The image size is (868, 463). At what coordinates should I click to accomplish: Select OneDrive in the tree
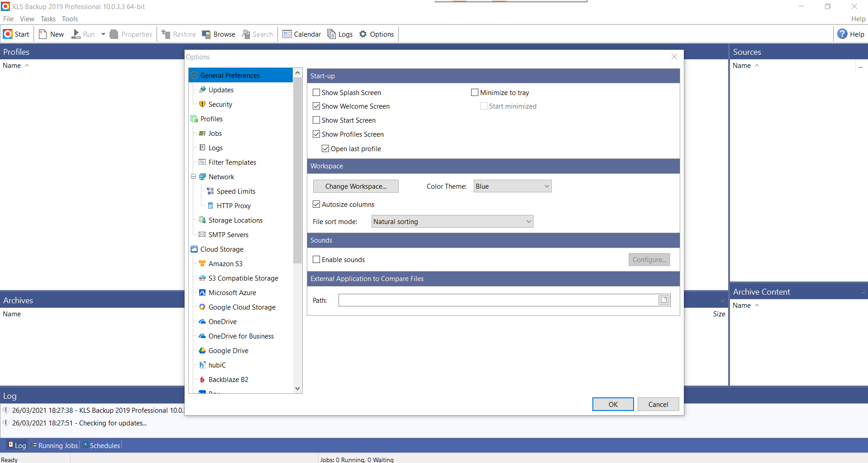coord(222,321)
